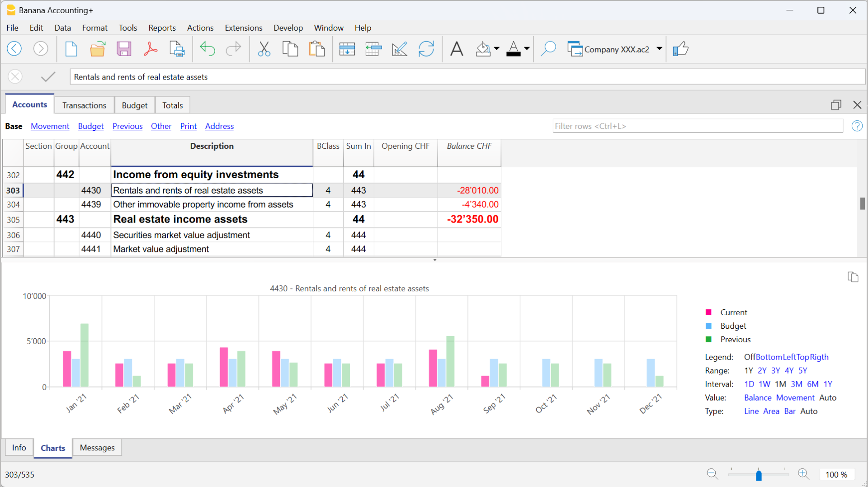Switch to the Transactions tab
Image resolution: width=868 pixels, height=487 pixels.
click(x=84, y=105)
